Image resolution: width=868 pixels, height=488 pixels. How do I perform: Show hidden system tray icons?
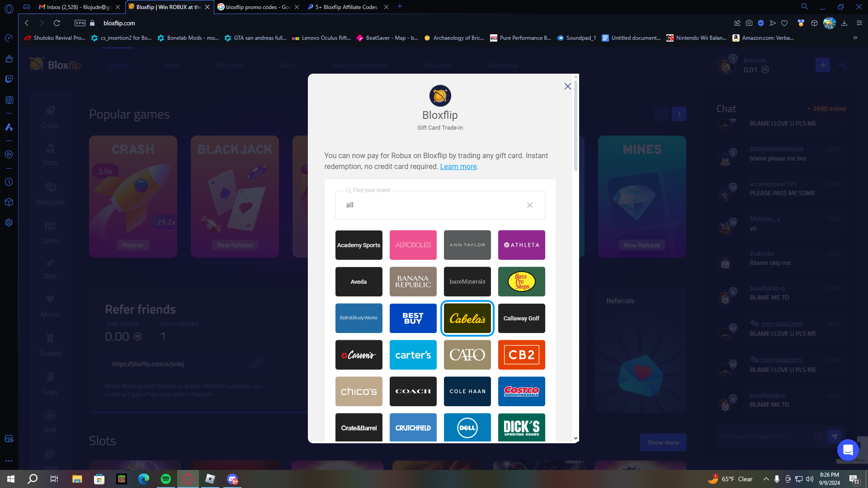coord(766,479)
